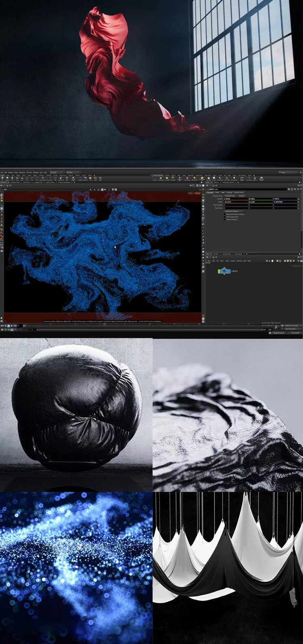This screenshot has height=644, width=303.
Task: Open the parameter pane gear menu
Action: (289, 189)
